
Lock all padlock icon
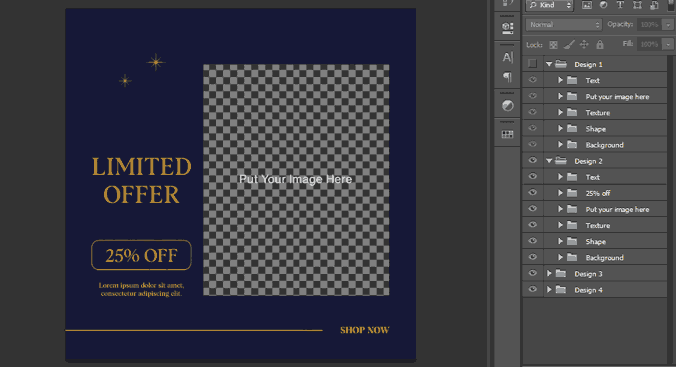pos(600,44)
